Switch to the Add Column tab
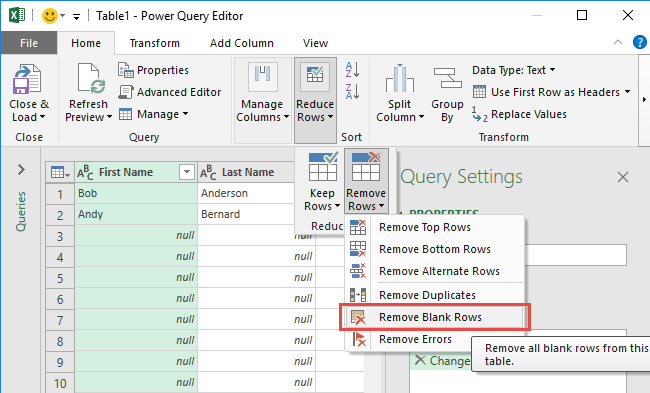 click(242, 43)
